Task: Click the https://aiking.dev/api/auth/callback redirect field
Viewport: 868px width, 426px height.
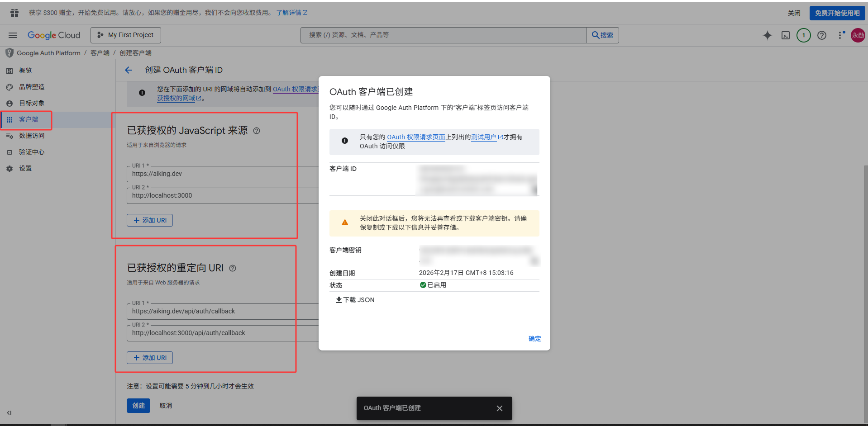Action: pos(223,311)
